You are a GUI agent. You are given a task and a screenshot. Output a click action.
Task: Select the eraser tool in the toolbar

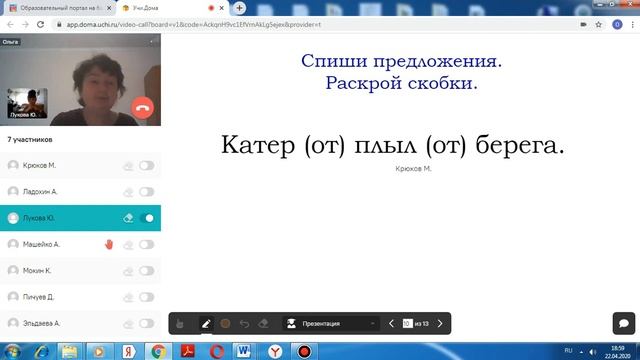click(263, 324)
